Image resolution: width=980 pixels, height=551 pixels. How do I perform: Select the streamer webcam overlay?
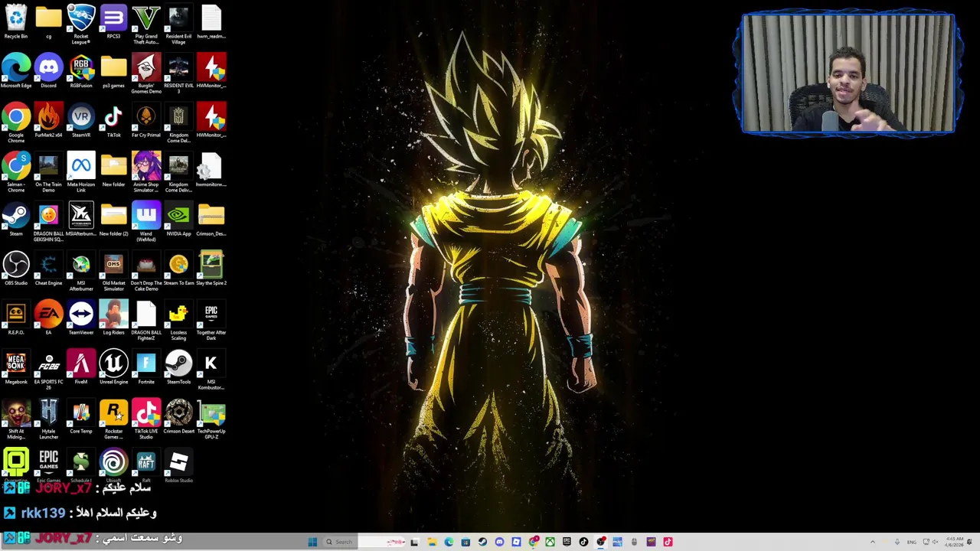pyautogui.click(x=848, y=74)
